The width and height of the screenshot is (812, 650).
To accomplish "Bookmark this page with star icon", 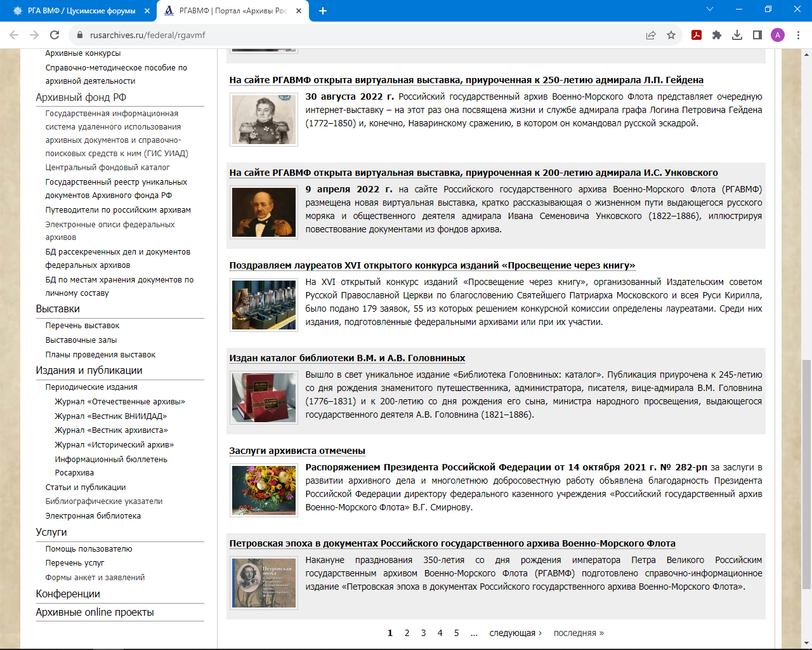I will coord(671,35).
